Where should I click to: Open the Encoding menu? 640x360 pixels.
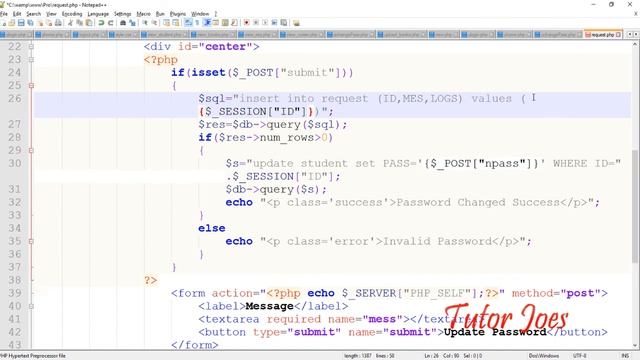click(72, 14)
